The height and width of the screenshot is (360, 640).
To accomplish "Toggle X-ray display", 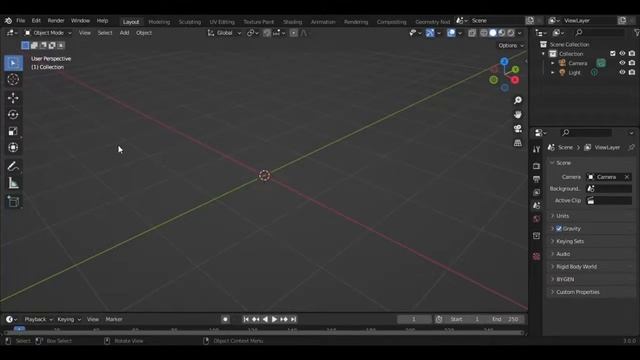I will coord(472,33).
